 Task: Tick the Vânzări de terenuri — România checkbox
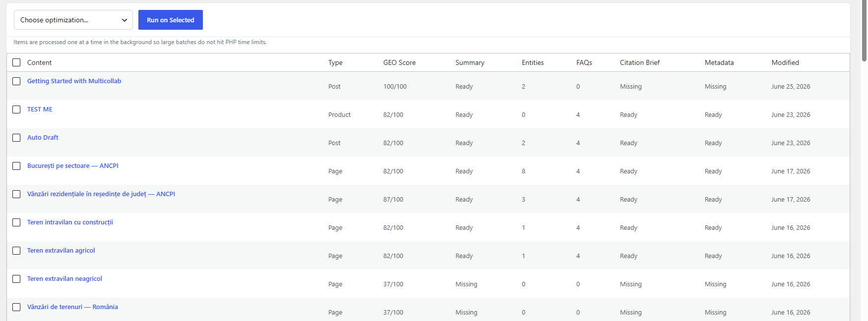16,307
